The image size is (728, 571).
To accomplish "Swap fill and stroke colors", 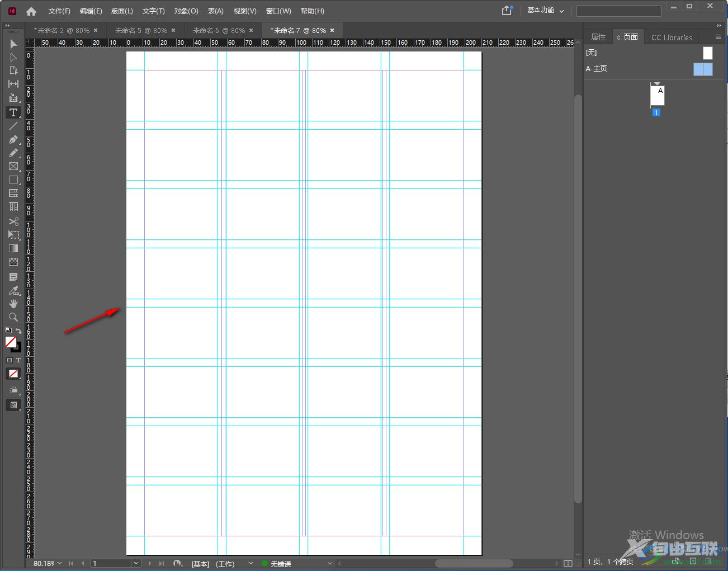I will (18, 331).
